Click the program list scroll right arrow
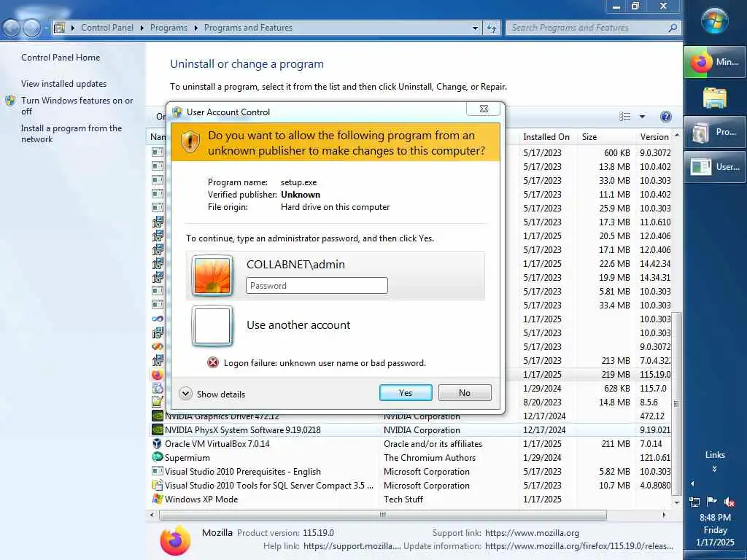This screenshot has height=560, width=747. pos(664,515)
